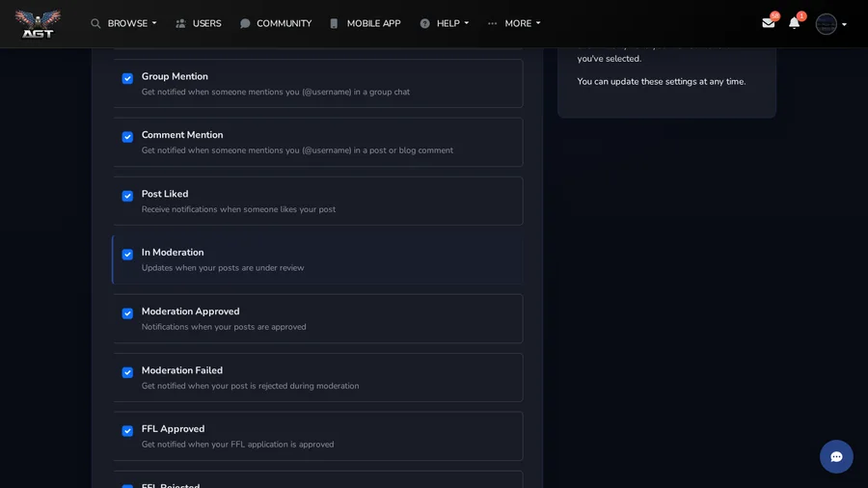Open the notifications bell icon

coord(794,23)
